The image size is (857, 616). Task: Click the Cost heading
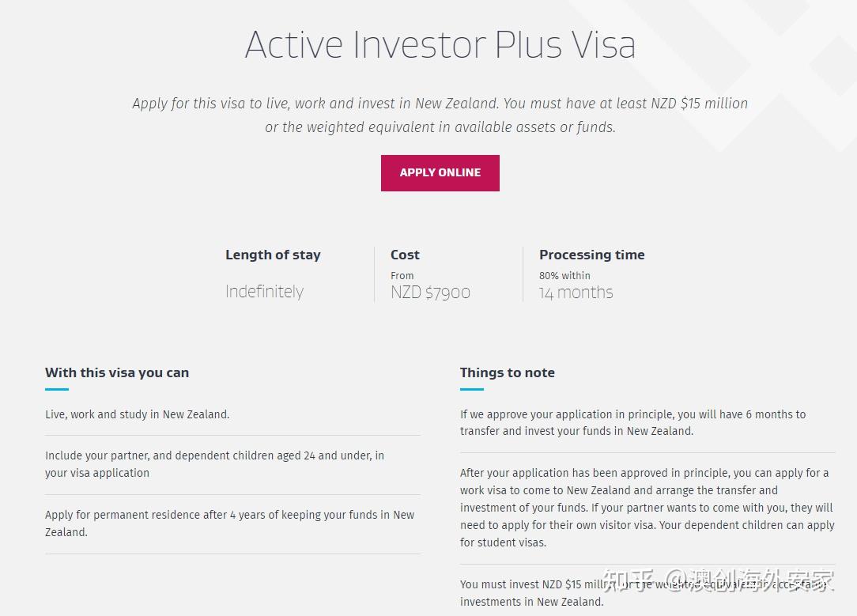point(405,255)
